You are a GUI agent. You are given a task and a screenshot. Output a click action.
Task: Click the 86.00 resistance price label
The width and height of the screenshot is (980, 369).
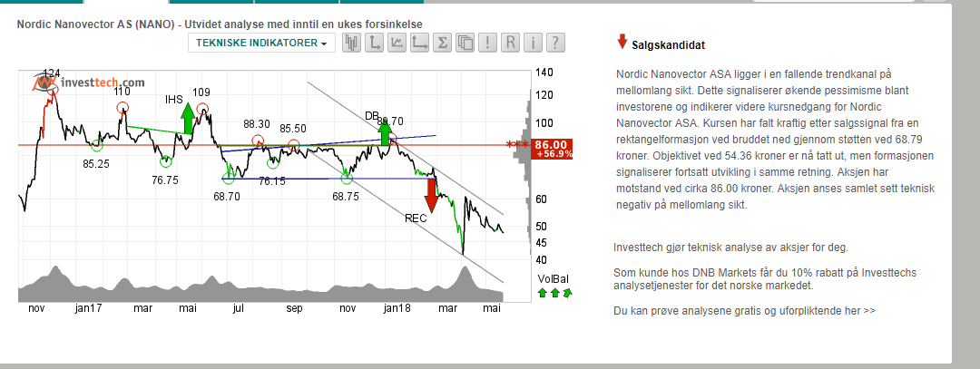552,149
